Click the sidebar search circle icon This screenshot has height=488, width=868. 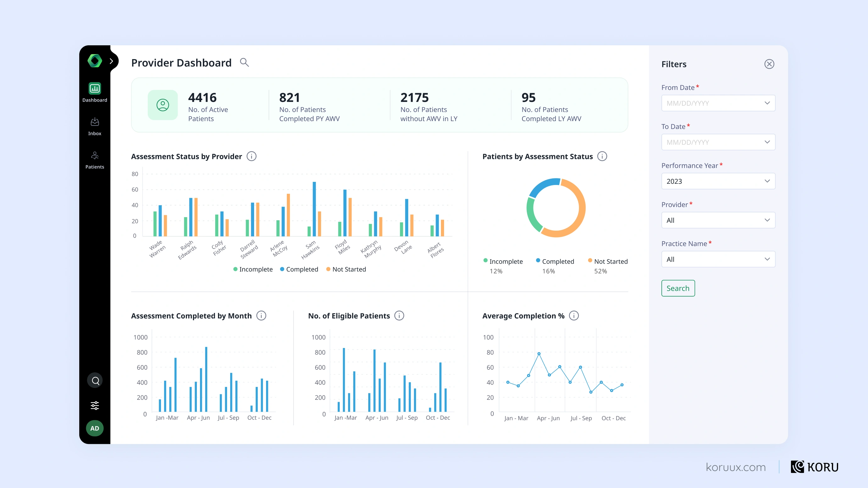click(x=95, y=380)
